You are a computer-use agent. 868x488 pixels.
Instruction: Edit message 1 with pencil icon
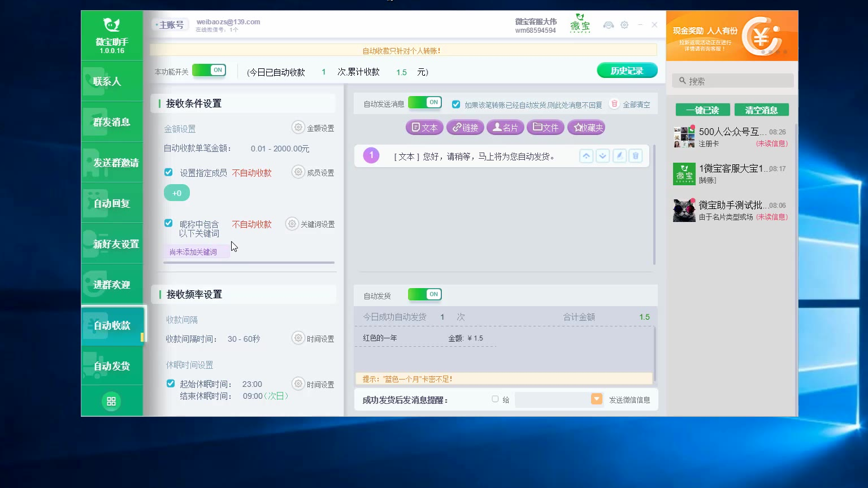click(x=619, y=156)
